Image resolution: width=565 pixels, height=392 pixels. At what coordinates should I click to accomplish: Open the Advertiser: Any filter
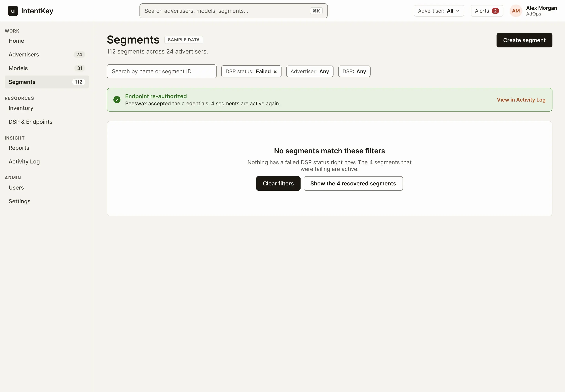point(310,72)
